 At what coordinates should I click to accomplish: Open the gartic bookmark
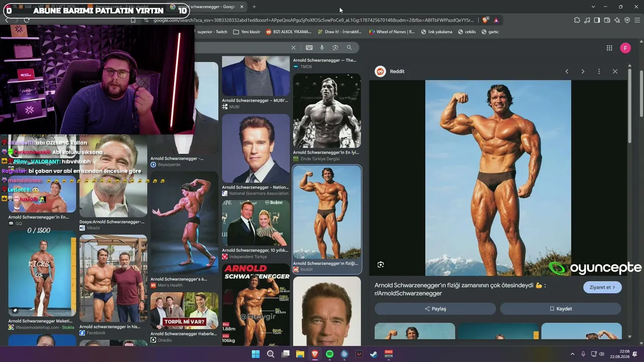tap(490, 32)
